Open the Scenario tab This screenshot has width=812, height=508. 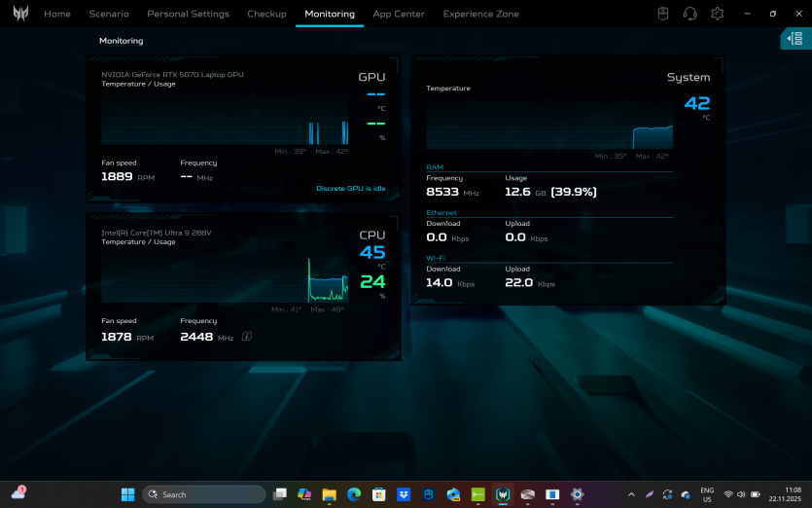(x=109, y=14)
